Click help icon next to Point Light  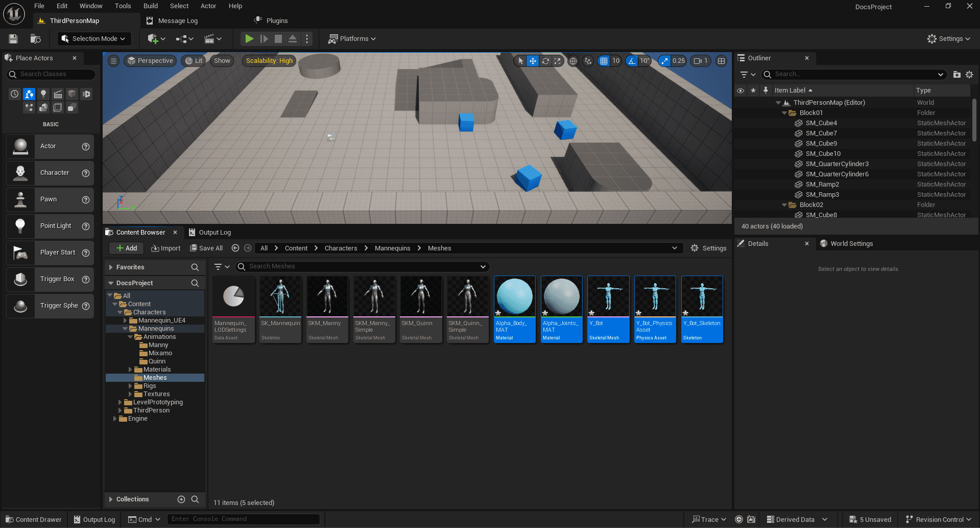(86, 226)
